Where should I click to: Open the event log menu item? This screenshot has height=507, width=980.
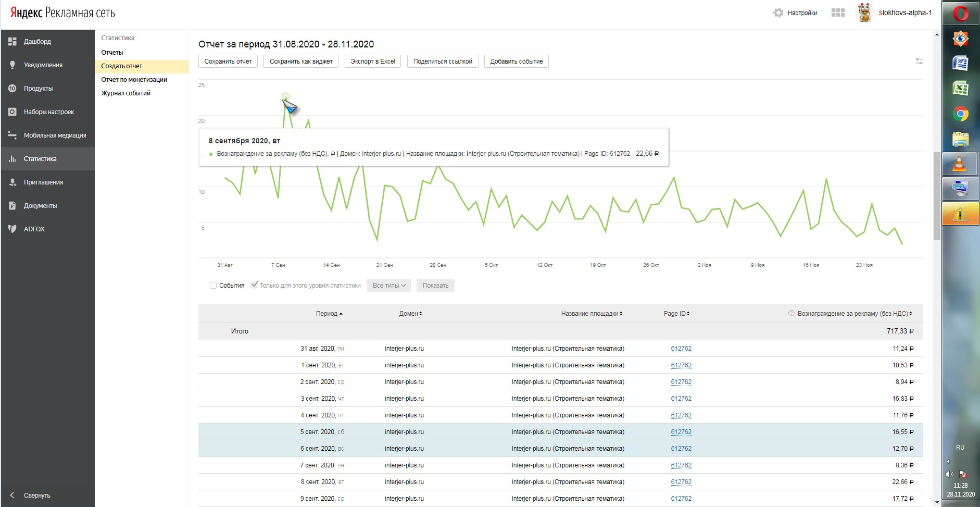(x=125, y=93)
